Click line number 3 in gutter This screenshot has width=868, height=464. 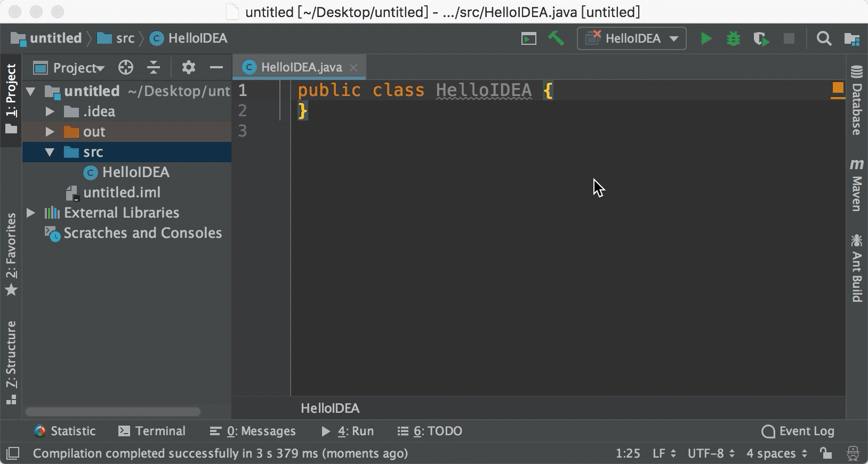(243, 131)
